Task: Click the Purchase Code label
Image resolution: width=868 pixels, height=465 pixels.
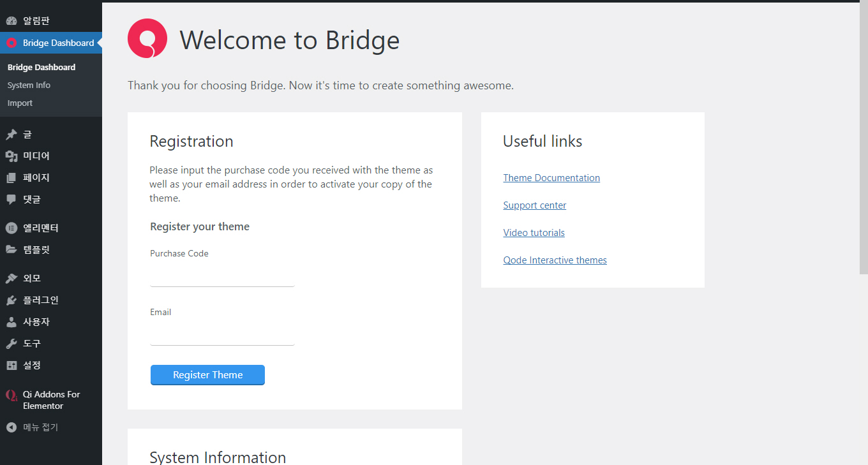Action: [179, 253]
